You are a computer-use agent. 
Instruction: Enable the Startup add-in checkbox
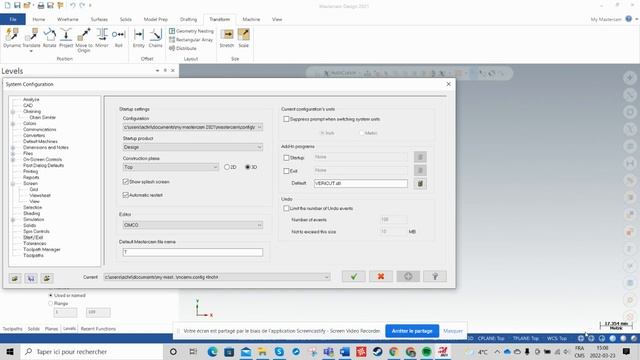click(x=286, y=158)
